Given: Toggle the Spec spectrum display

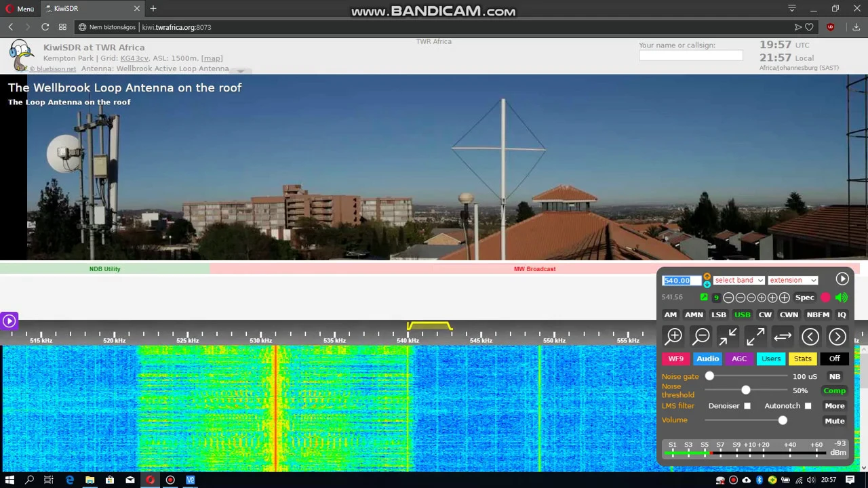Looking at the screenshot, I should [x=805, y=298].
